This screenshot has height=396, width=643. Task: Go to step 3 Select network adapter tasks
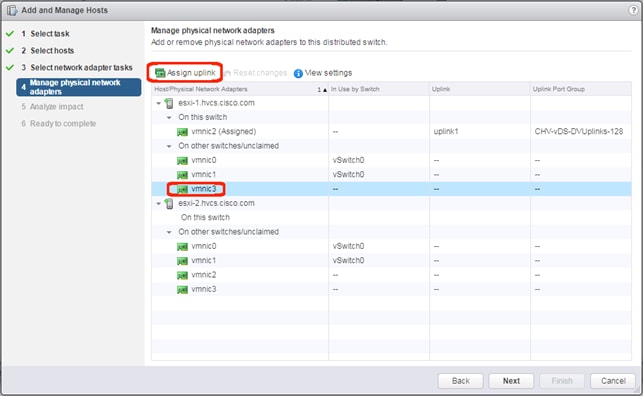(x=77, y=67)
